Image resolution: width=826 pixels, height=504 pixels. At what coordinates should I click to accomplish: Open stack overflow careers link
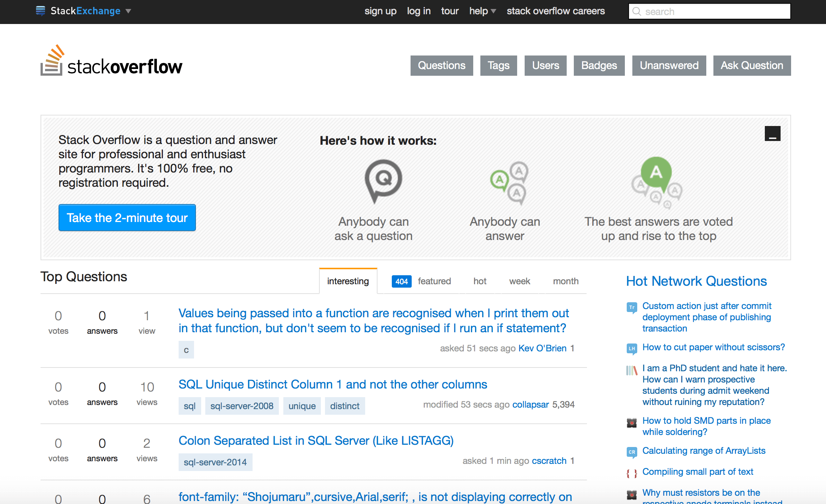556,11
